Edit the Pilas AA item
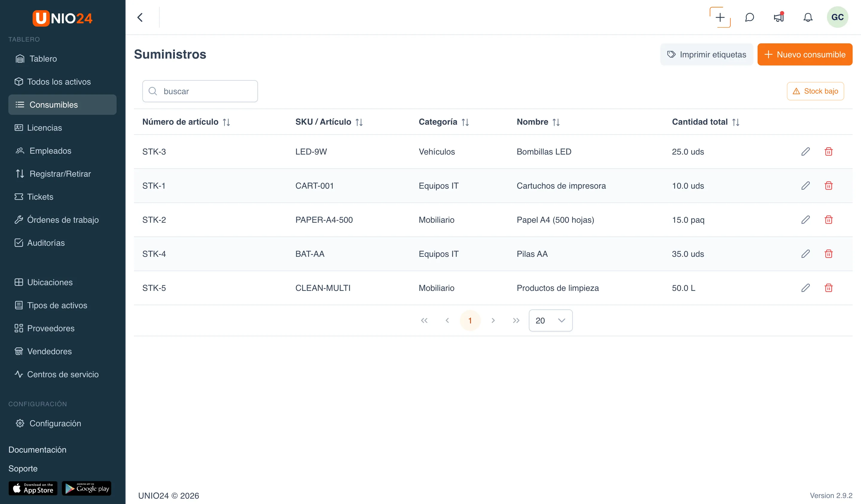 point(805,253)
